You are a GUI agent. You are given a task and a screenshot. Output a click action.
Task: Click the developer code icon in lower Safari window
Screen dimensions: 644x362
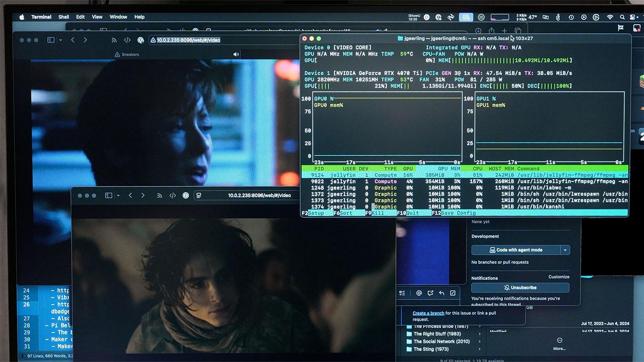(x=172, y=195)
